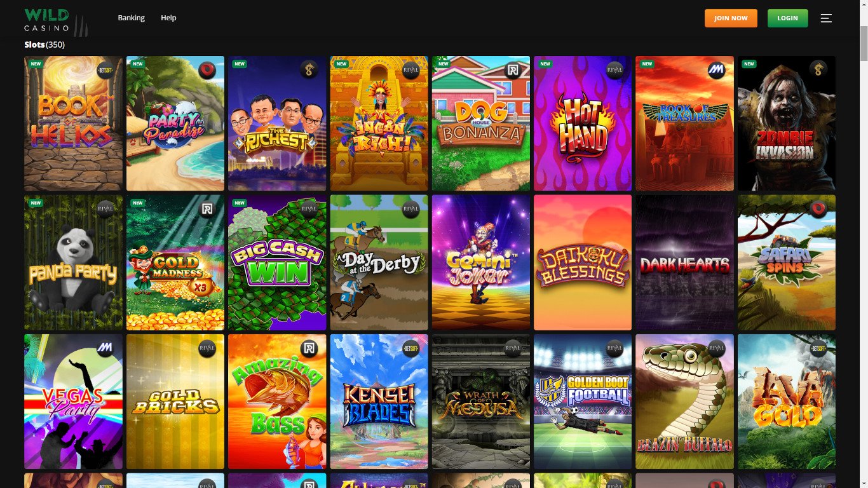Screen dimensions: 868x488
Task: Click the Wild Casino logo
Action: [x=56, y=21]
